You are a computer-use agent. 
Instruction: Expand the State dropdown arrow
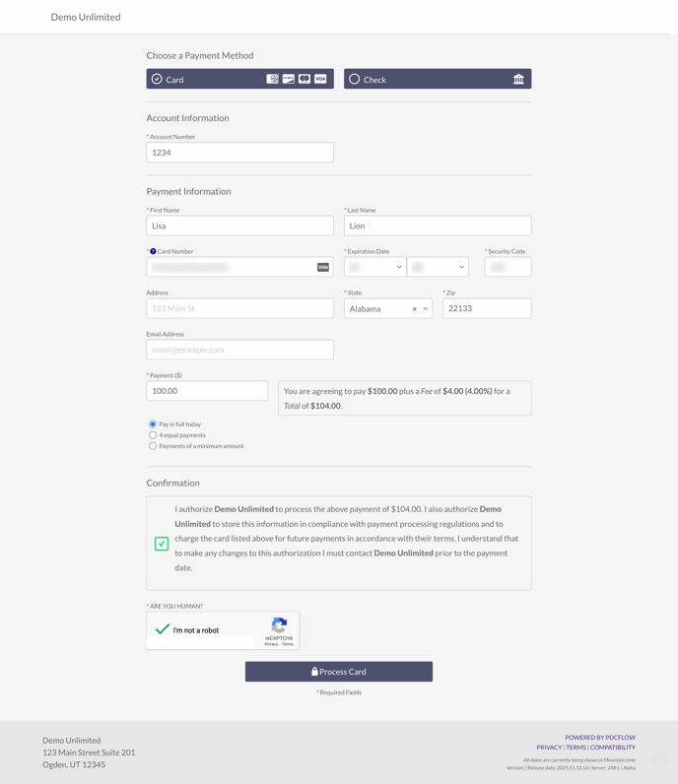[x=426, y=309]
